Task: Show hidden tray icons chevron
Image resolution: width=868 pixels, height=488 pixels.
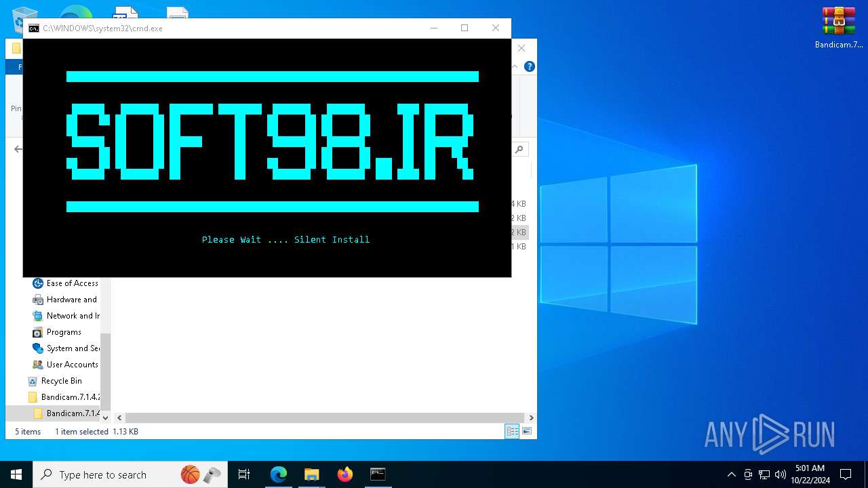Action: click(x=731, y=474)
